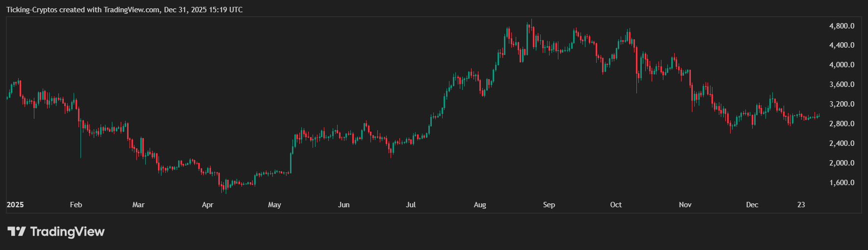Select the Aug time axis label
This screenshot has width=868, height=250.
[x=480, y=205]
